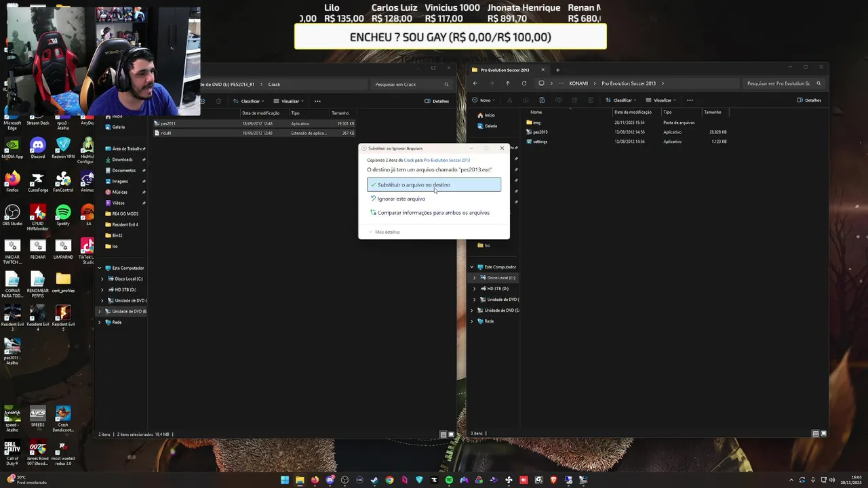868x488 pixels.
Task: Open the Crack link in copy dialog
Action: (x=409, y=161)
